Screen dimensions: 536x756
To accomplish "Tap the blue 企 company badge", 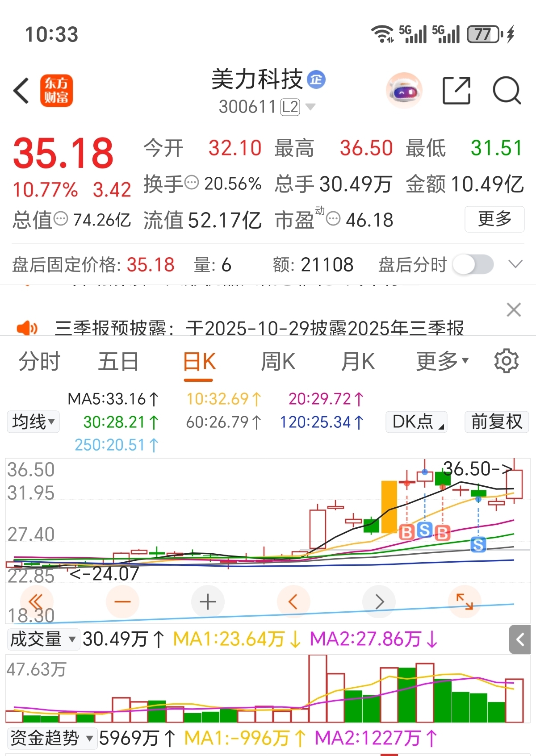I will click(316, 80).
